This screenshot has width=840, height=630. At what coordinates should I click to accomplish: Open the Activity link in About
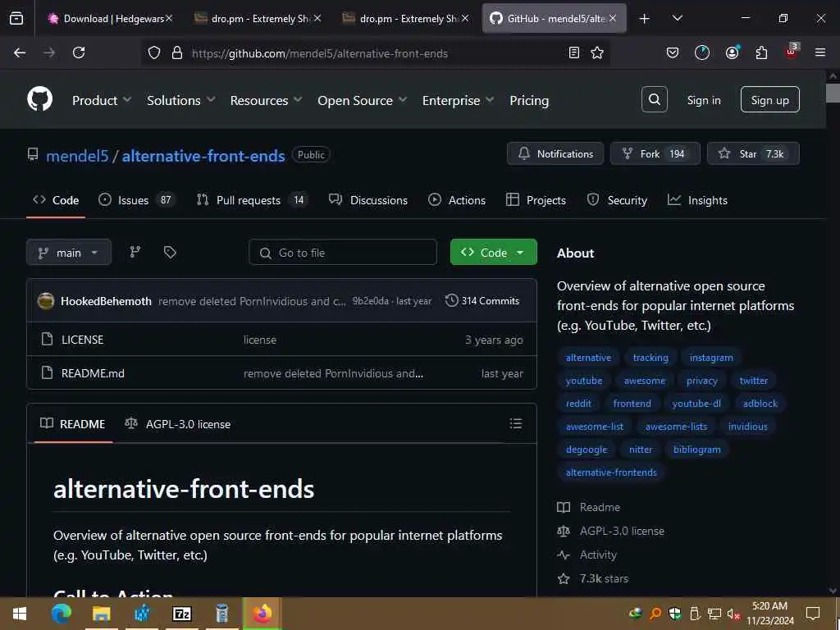(x=598, y=555)
